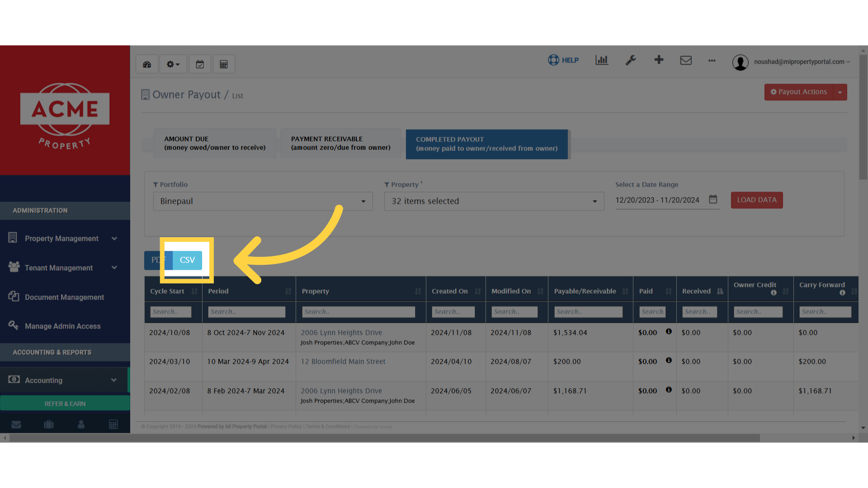Open the settings gear dropdown

(x=173, y=64)
